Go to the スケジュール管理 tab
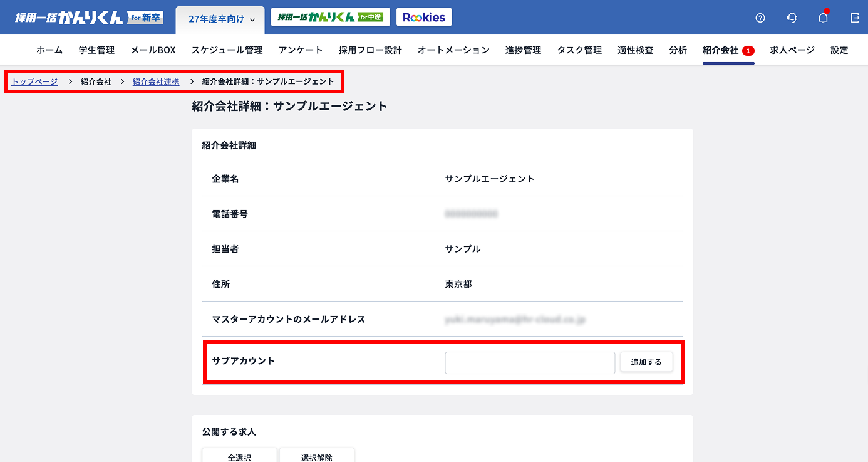The width and height of the screenshot is (868, 462). pyautogui.click(x=227, y=50)
